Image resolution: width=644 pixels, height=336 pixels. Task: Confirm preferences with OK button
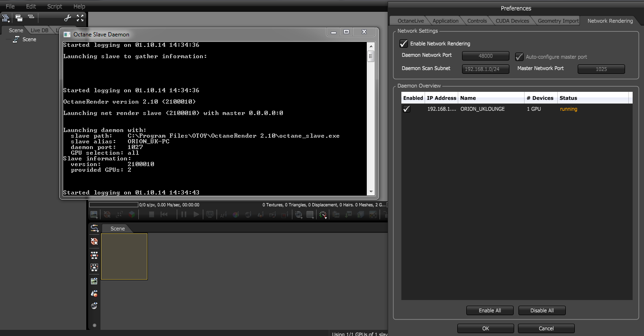[x=485, y=328]
